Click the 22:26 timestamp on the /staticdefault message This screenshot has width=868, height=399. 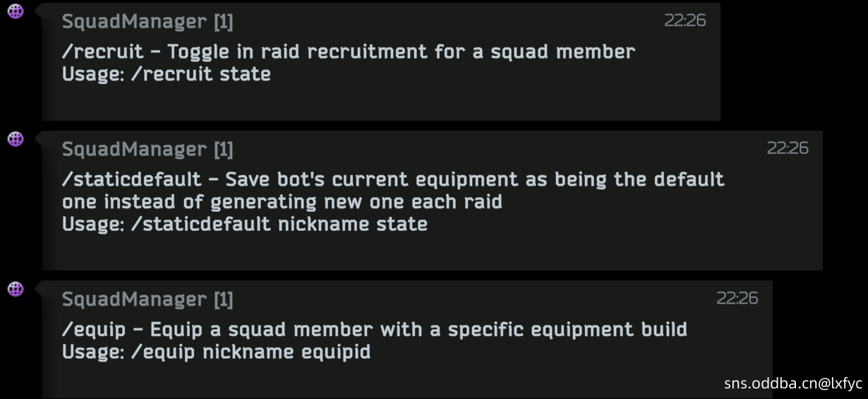(788, 148)
